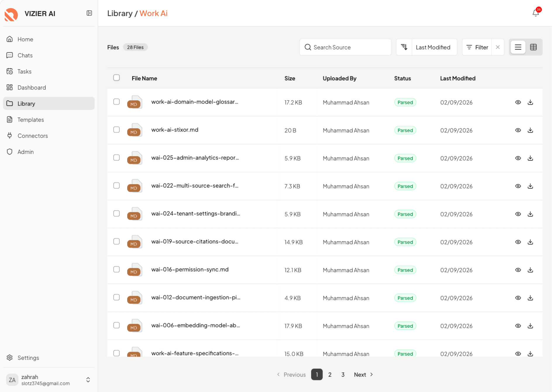This screenshot has height=392, width=553.
Task: Switch to grid view layout
Action: (x=533, y=47)
